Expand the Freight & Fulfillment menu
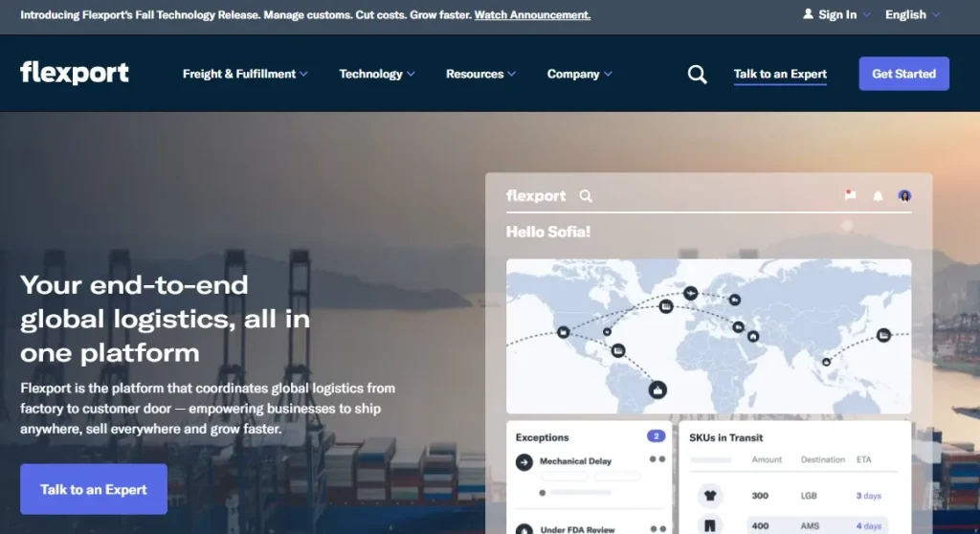 click(x=245, y=74)
